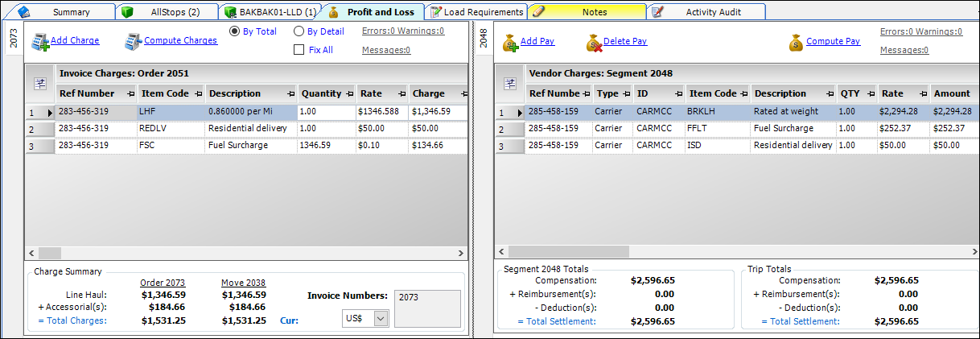Open the US$ currency dropdown
The image size is (980, 339).
[381, 318]
